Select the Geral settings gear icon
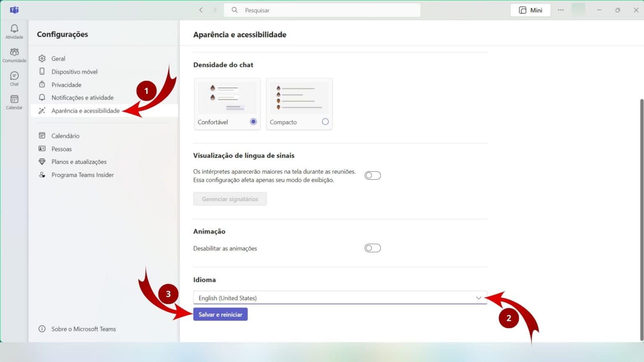This screenshot has width=644, height=362. (42, 58)
